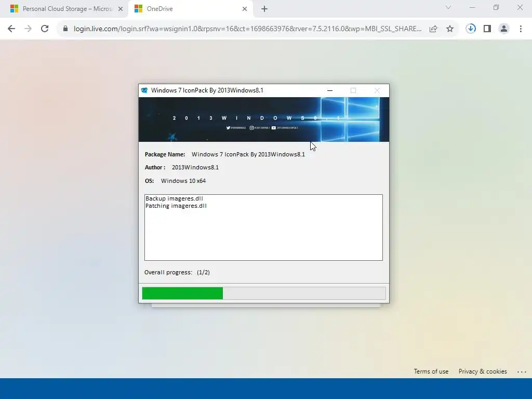Close the Personal Cloud Storage tab
Image resolution: width=532 pixels, height=399 pixels.
[121, 9]
